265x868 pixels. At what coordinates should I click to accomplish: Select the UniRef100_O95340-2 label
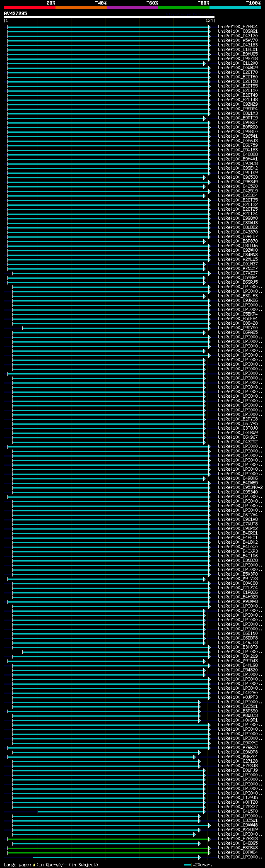(240, 488)
